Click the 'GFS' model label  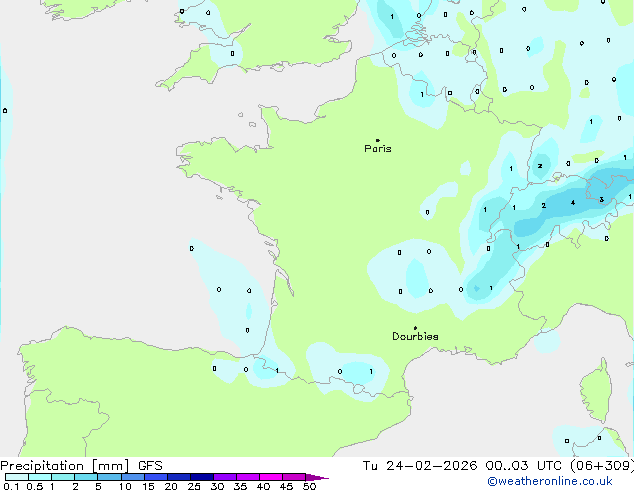(x=150, y=466)
